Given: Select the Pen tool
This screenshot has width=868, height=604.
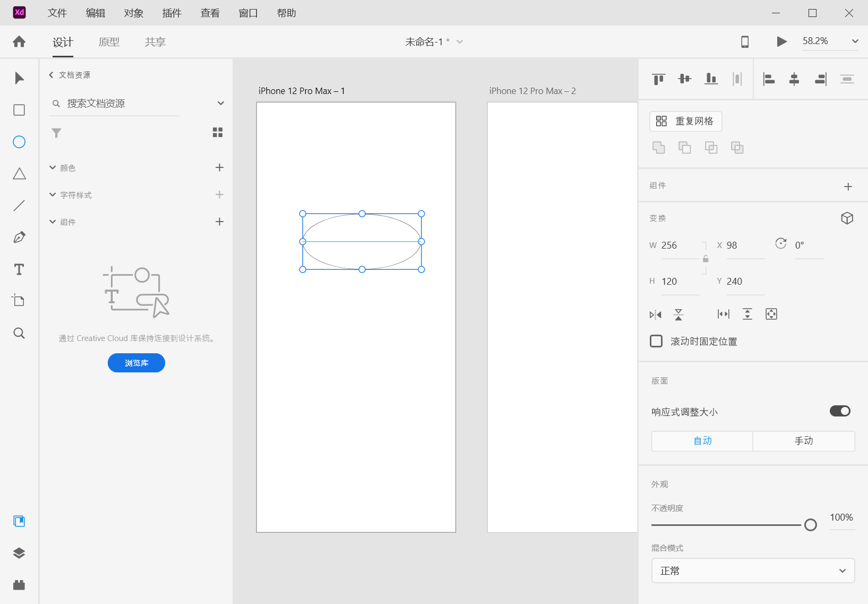Looking at the screenshot, I should point(19,237).
